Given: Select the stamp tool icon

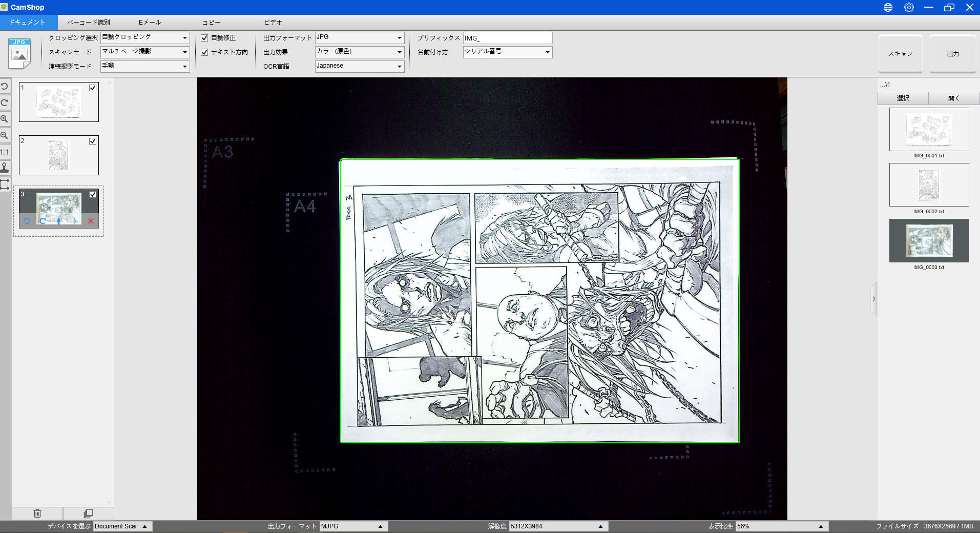Looking at the screenshot, I should click(5, 168).
